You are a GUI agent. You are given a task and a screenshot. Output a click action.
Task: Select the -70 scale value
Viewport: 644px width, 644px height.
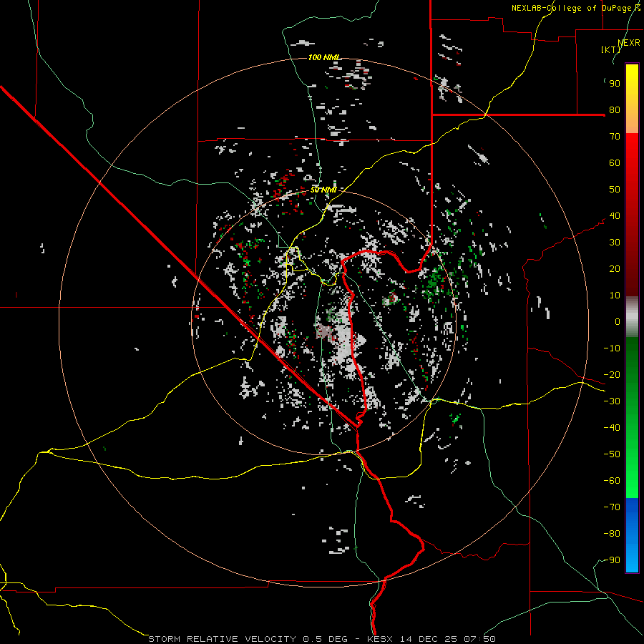coord(612,507)
